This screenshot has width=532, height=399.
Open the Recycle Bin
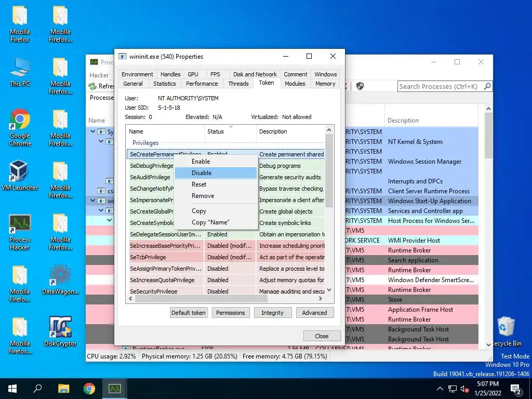506,331
